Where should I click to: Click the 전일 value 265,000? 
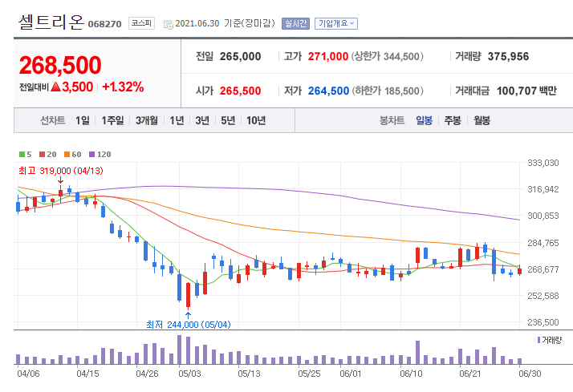click(x=241, y=57)
